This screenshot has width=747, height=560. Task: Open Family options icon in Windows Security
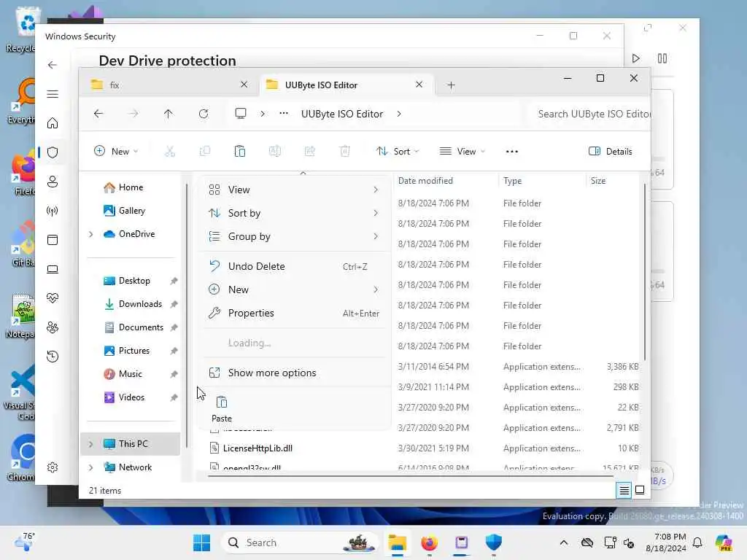pos(53,327)
